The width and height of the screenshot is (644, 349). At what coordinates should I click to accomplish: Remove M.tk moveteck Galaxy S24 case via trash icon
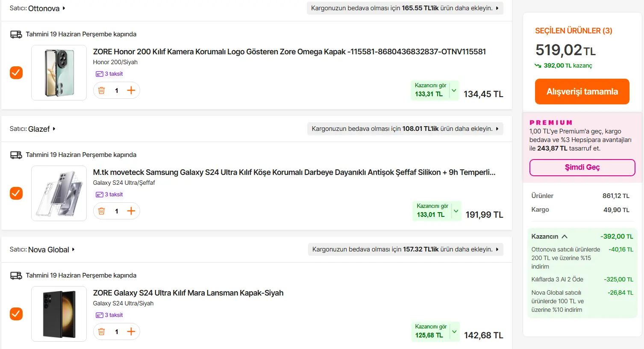coord(102,211)
